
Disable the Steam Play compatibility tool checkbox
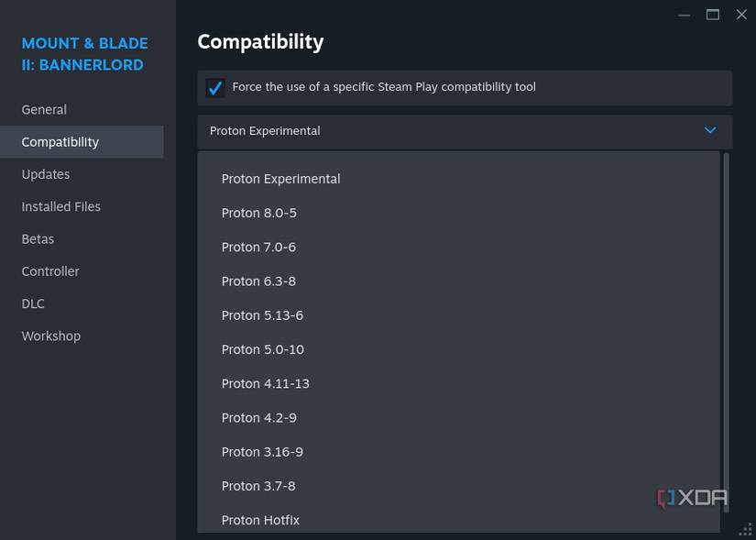(214, 87)
